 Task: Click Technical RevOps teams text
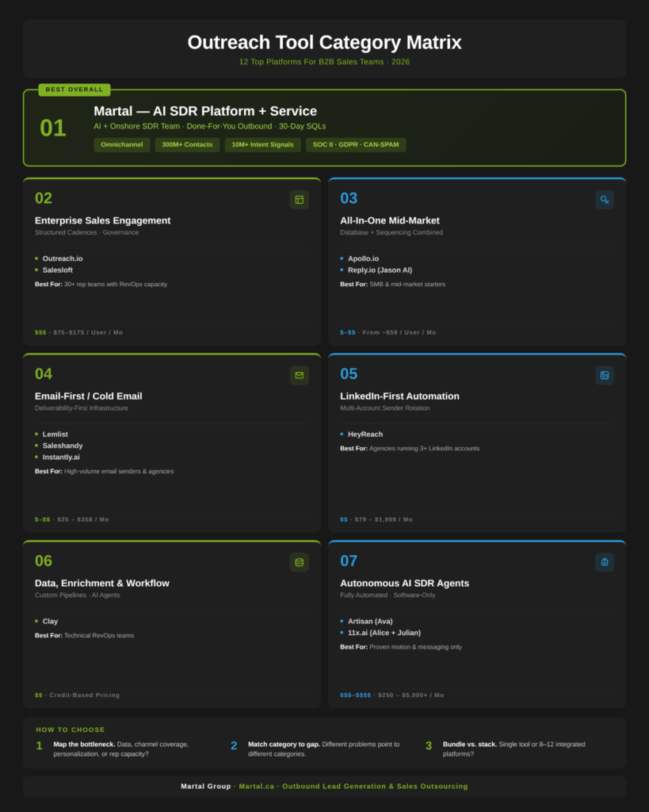point(99,635)
